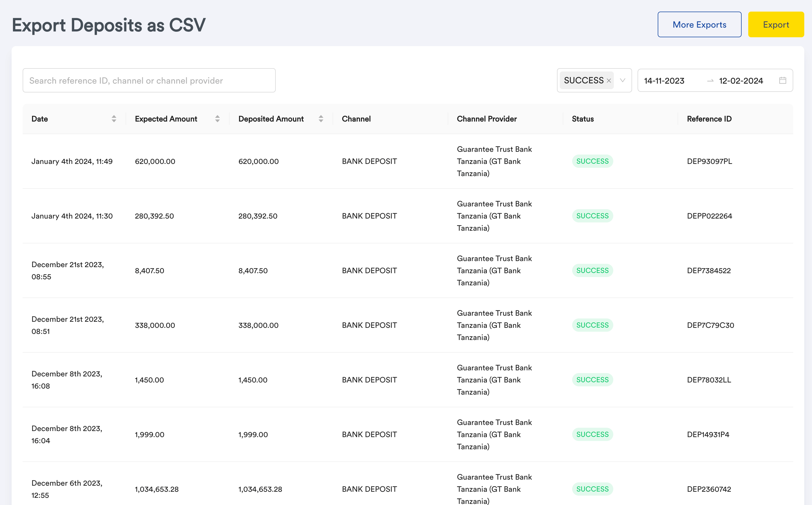Image resolution: width=812 pixels, height=505 pixels.
Task: Focus the reference ID search field
Action: click(x=149, y=81)
